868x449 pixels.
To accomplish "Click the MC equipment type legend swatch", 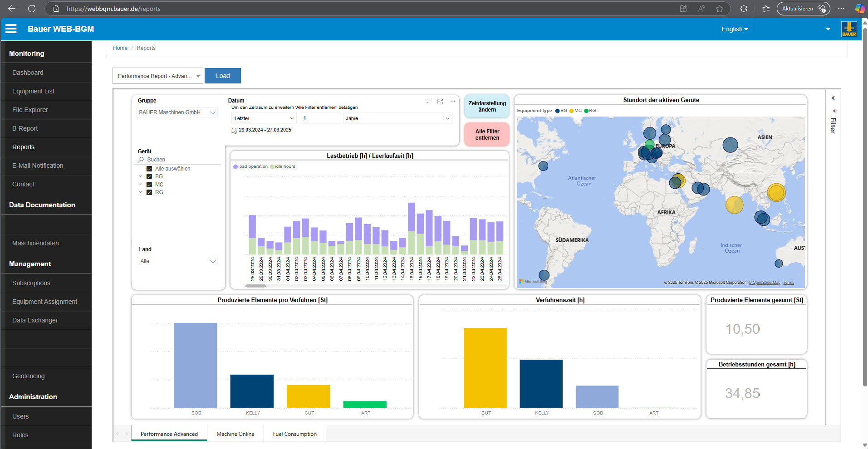I will [572, 111].
